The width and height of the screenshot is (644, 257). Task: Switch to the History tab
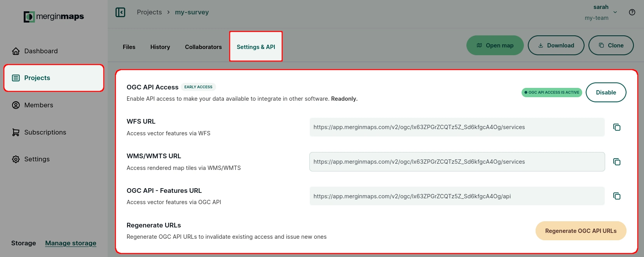point(160,47)
